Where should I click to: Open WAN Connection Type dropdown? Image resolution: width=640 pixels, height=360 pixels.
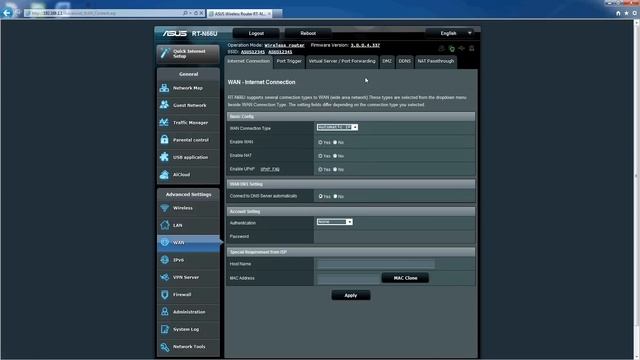pos(337,127)
